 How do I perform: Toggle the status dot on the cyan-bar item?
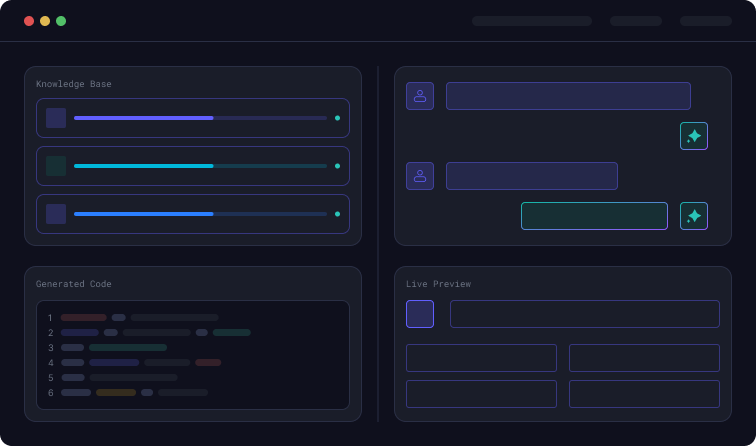pos(337,166)
